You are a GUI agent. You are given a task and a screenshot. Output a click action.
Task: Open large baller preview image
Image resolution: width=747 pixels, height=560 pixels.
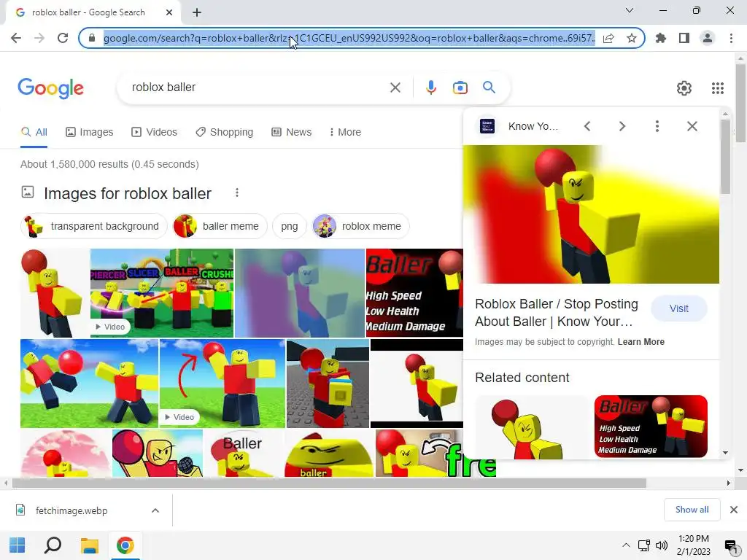[591, 214]
